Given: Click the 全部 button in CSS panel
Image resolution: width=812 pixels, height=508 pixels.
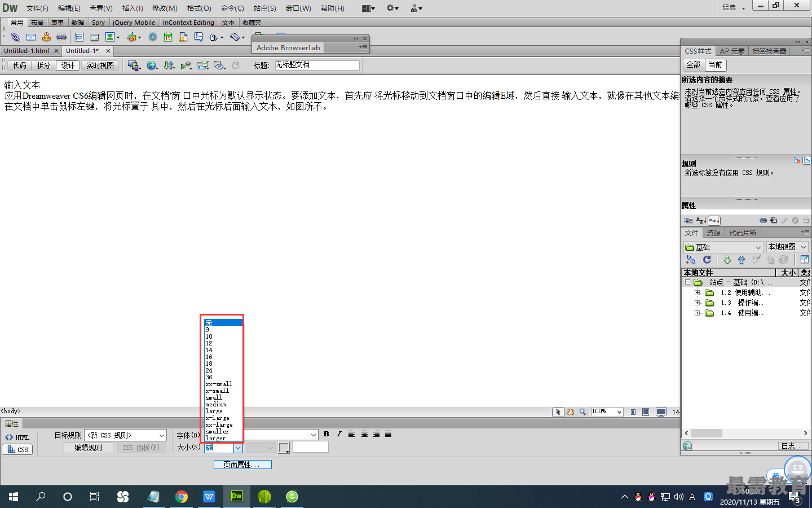Looking at the screenshot, I should (693, 65).
